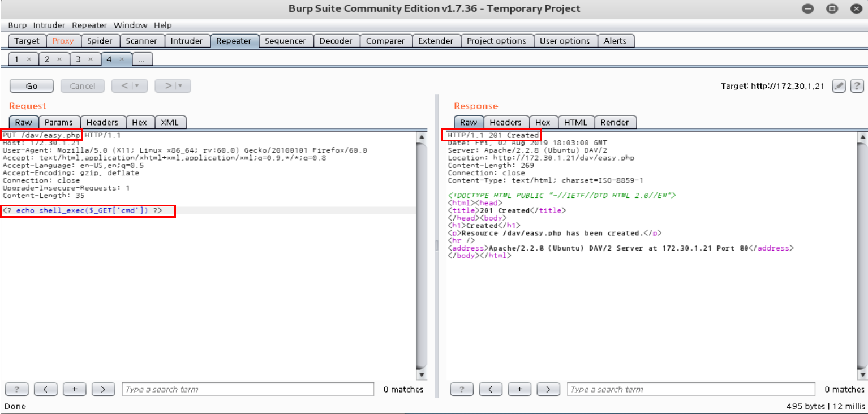Click the Cancel button
Screen dimensions: 868x414
83,86
